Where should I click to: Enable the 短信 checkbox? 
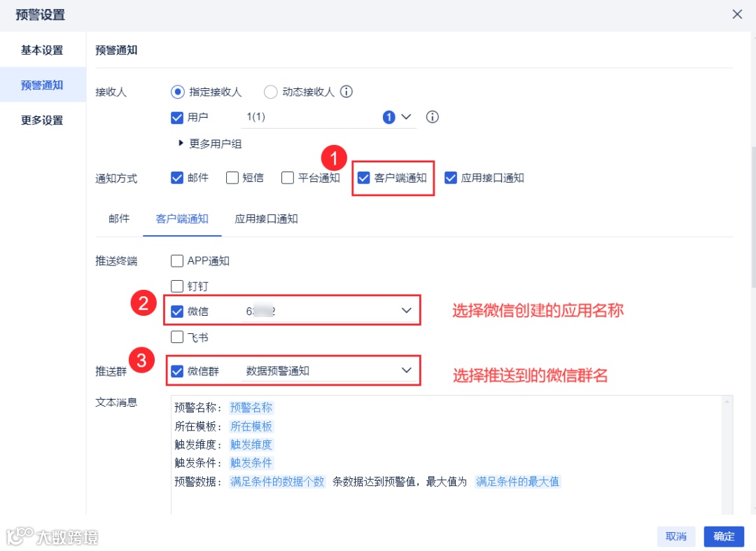point(232,178)
